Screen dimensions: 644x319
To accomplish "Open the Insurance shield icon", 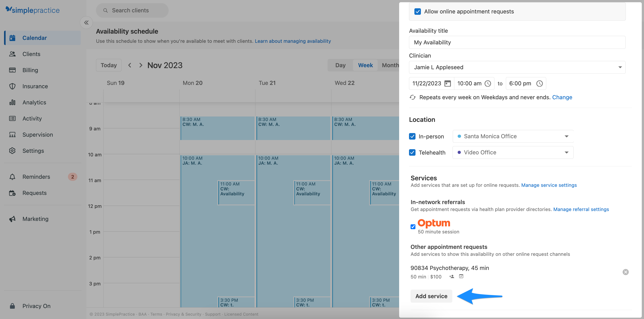I will [x=13, y=86].
